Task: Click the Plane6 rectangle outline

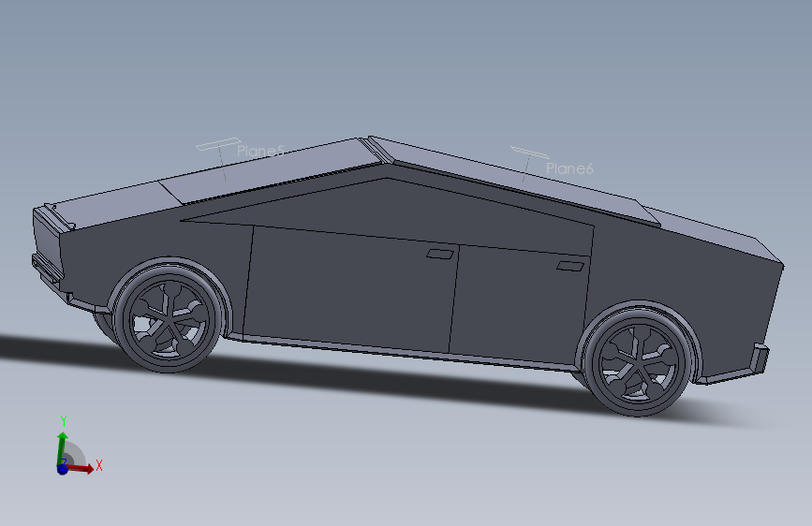Action: [x=529, y=153]
